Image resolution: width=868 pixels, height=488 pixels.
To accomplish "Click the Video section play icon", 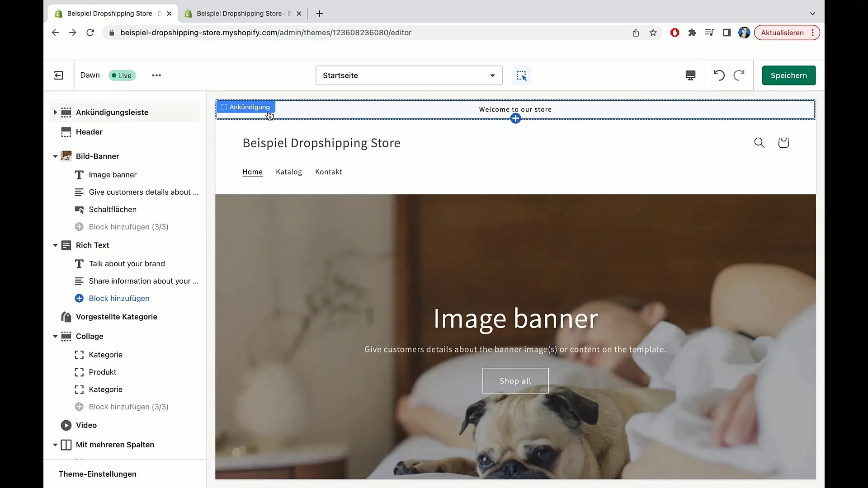I will coord(67,425).
